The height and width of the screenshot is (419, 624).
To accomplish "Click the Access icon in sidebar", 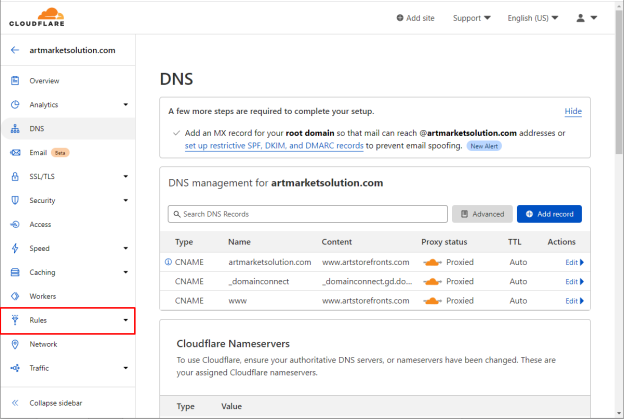I will pyautogui.click(x=15, y=224).
